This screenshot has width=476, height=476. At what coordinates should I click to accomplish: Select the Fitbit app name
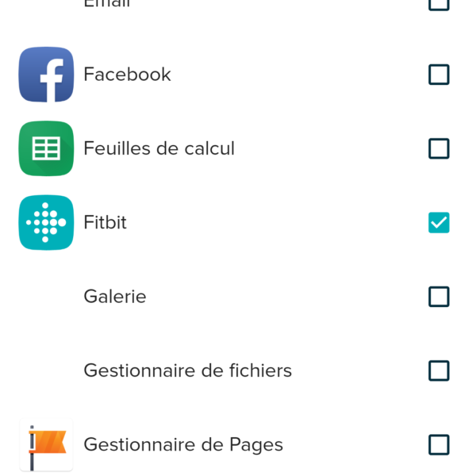(105, 223)
